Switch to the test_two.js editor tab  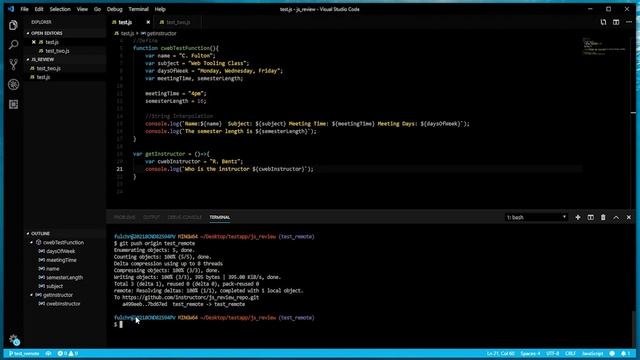(x=178, y=22)
